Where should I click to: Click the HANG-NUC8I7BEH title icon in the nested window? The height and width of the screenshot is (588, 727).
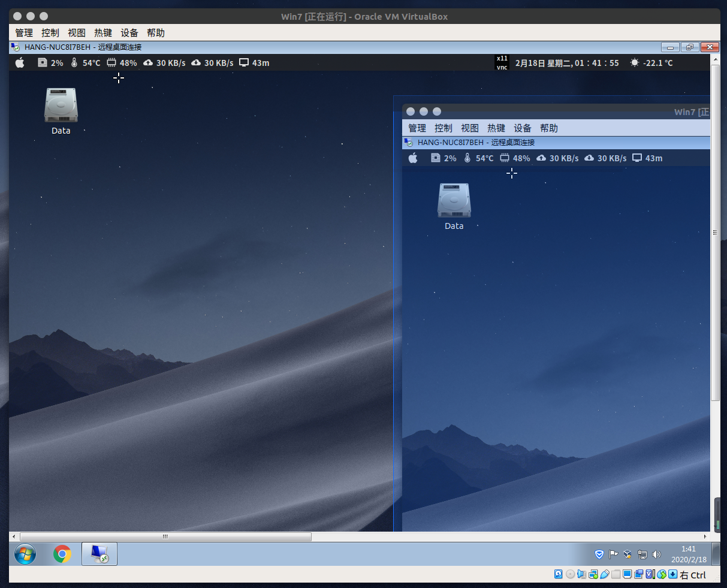409,142
